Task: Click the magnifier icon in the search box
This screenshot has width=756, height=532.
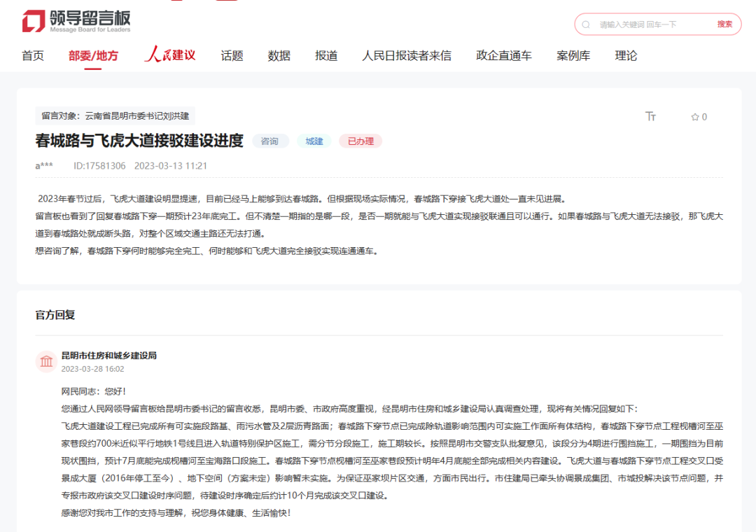Action: 586,24
